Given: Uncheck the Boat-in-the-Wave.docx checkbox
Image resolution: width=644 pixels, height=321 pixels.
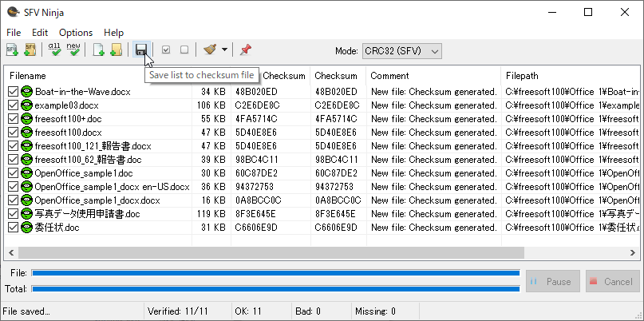Looking at the screenshot, I should (13, 92).
